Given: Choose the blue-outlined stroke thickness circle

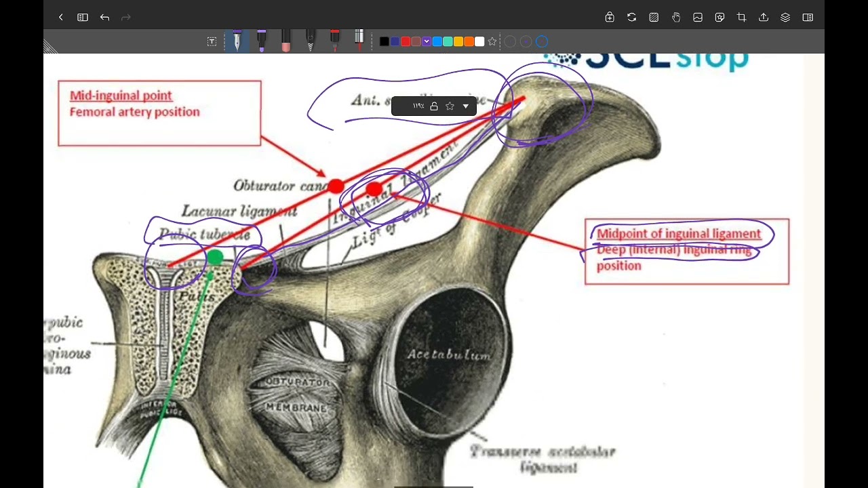Looking at the screenshot, I should click(x=542, y=42).
